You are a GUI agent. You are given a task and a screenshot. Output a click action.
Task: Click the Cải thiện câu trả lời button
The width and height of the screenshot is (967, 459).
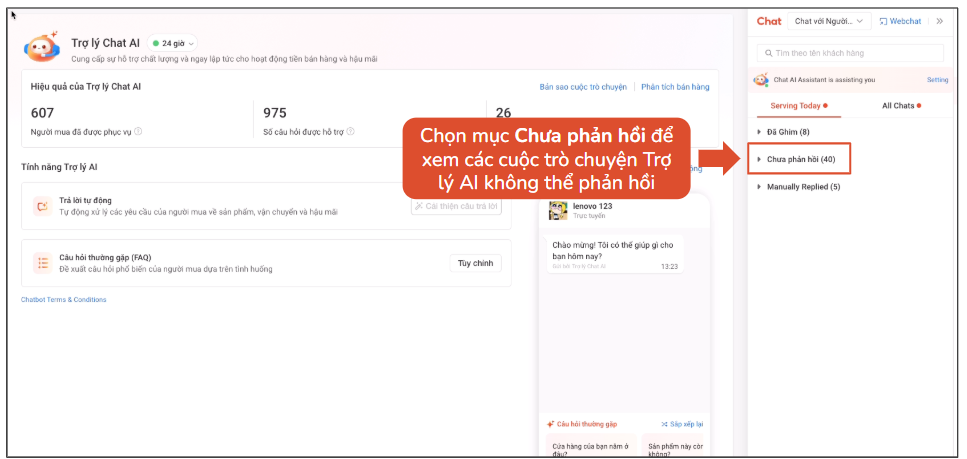(x=456, y=206)
